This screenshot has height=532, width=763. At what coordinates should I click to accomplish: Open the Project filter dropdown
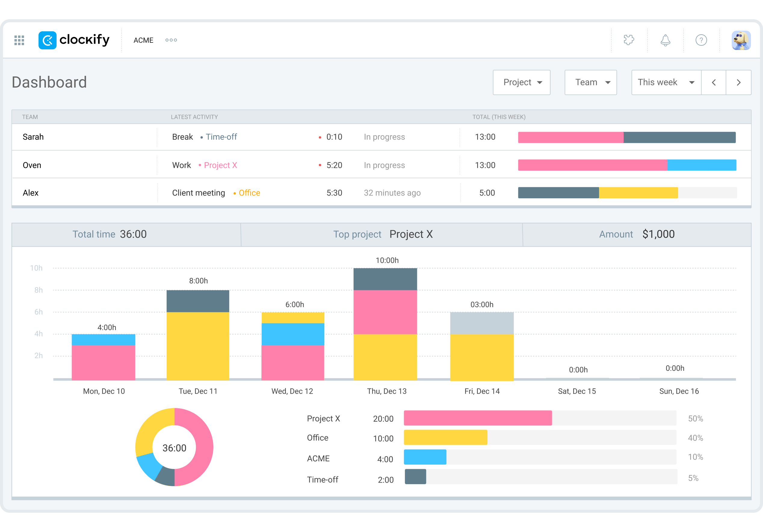tap(521, 82)
